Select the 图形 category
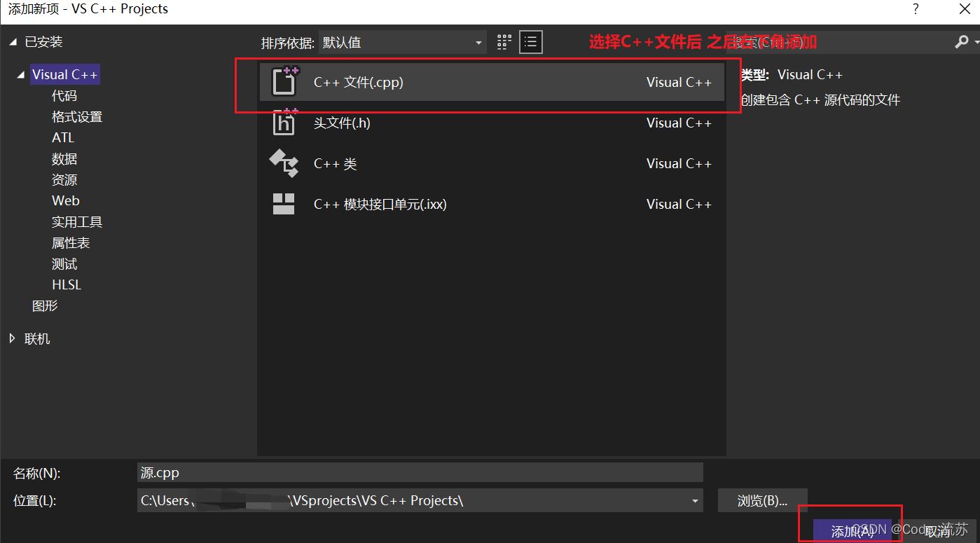The width and height of the screenshot is (980, 543). (x=45, y=306)
